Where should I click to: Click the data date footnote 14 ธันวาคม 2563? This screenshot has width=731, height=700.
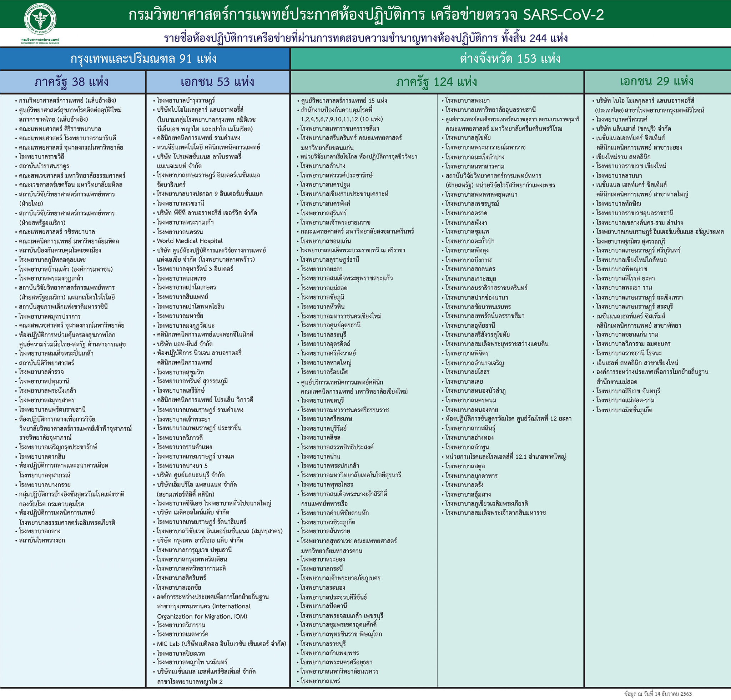[x=658, y=694]
